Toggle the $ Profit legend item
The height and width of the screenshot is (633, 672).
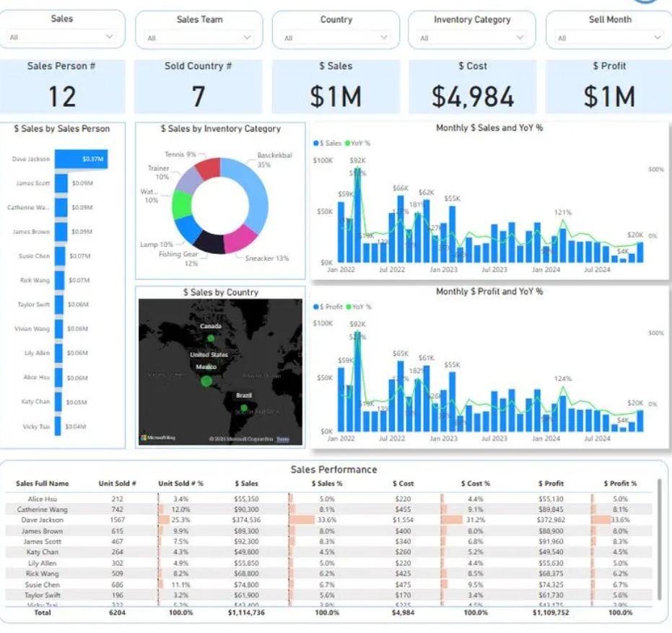click(328, 306)
